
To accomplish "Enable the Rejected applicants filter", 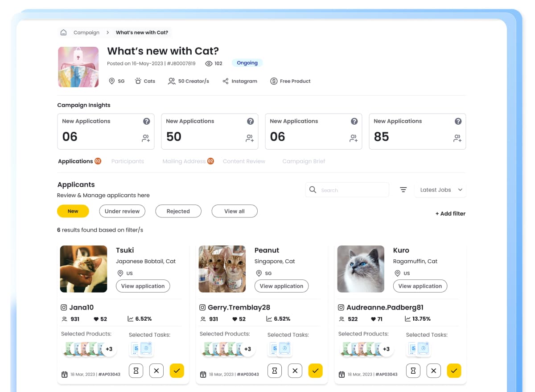I will pos(178,211).
